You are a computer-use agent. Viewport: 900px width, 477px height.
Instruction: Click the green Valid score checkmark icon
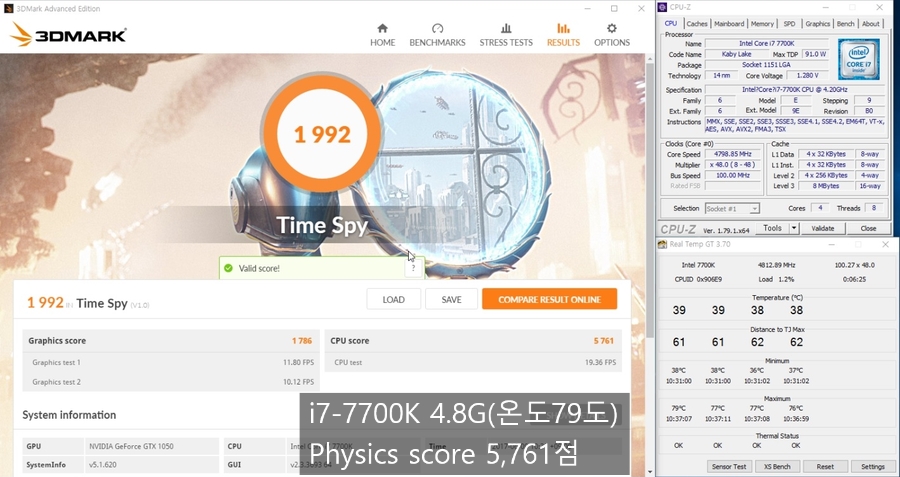(228, 268)
